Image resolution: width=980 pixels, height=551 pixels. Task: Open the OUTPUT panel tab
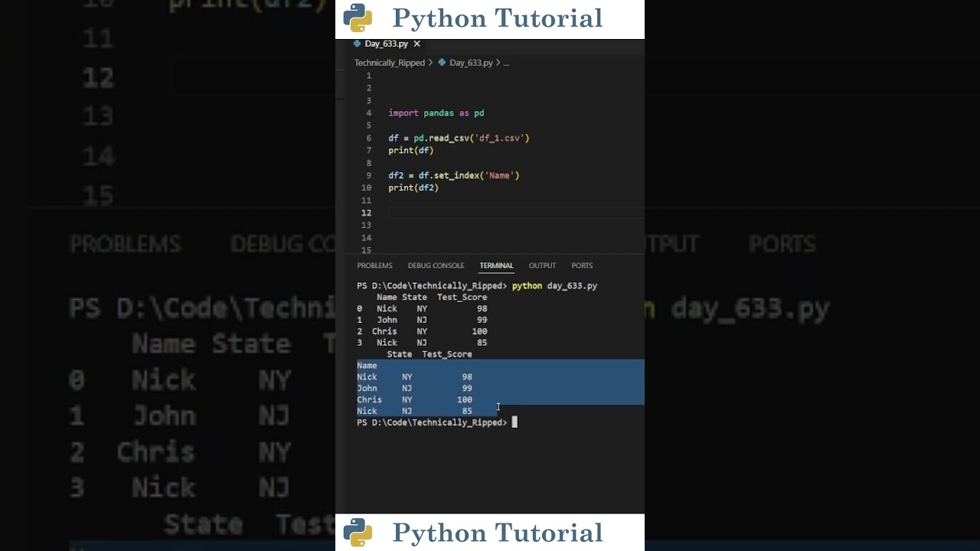(542, 266)
